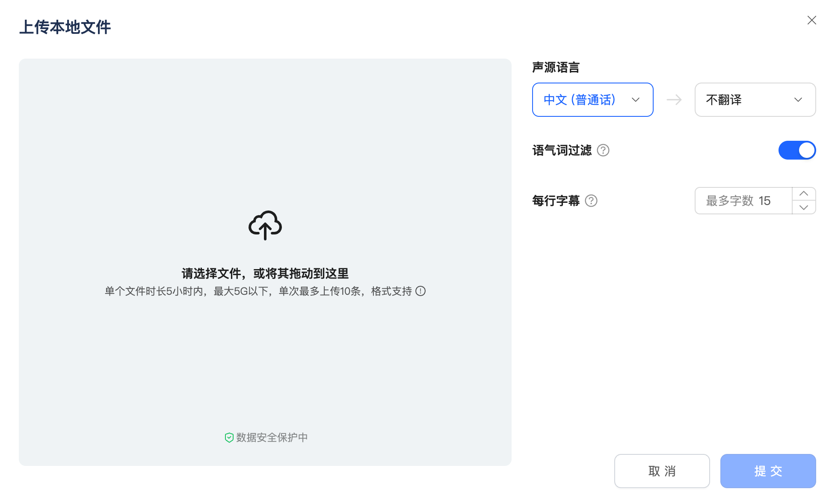This screenshot has height=504, width=829.
Task: Toggle the blue switch on the right panel
Action: click(x=796, y=150)
